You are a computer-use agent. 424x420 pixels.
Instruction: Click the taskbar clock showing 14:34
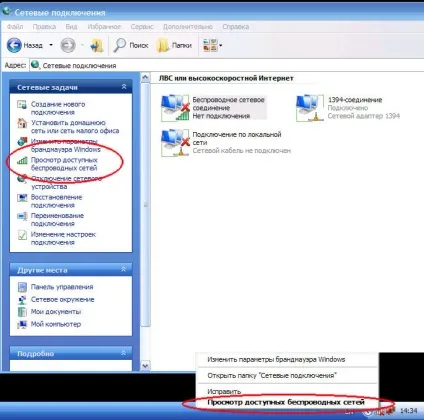(x=408, y=411)
